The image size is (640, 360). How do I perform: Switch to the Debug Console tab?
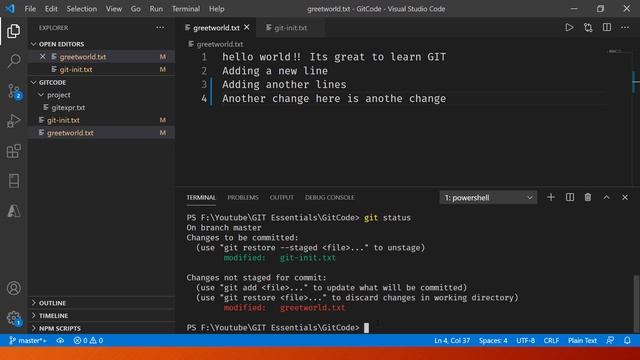click(x=329, y=198)
